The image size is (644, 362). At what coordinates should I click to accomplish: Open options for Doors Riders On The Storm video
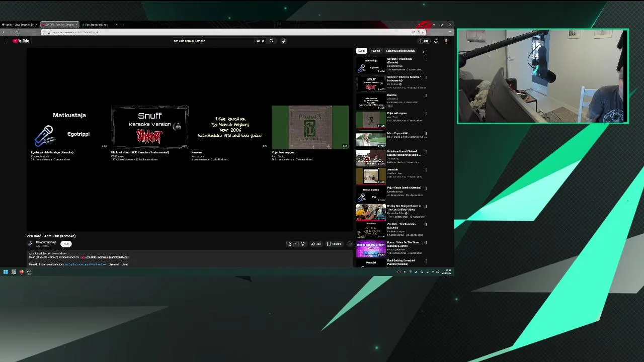[426, 243]
